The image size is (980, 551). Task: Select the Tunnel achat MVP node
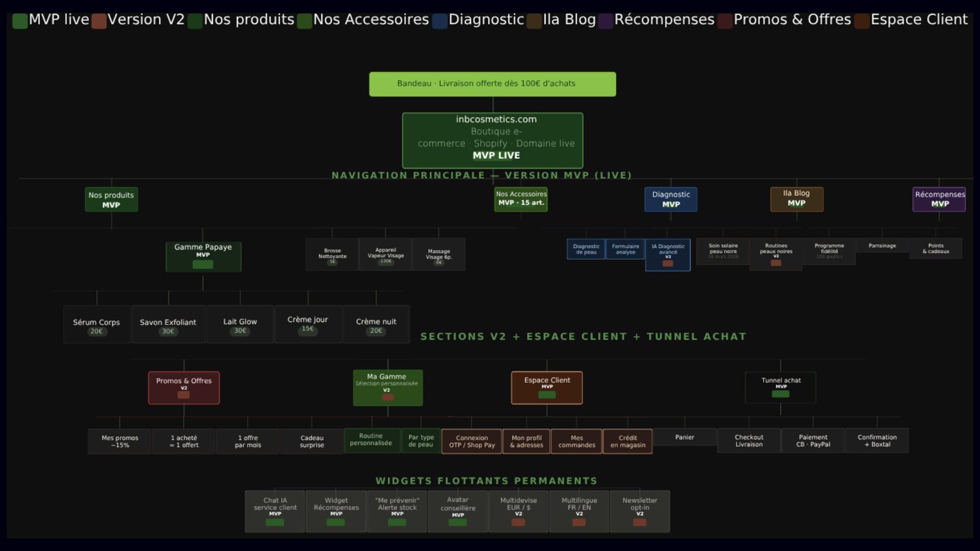pos(781,388)
